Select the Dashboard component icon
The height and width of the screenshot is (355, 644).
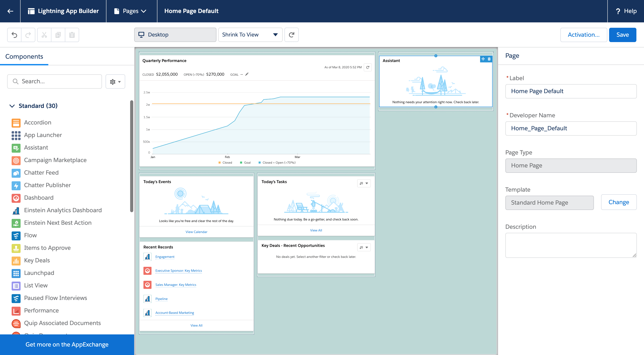pos(16,198)
